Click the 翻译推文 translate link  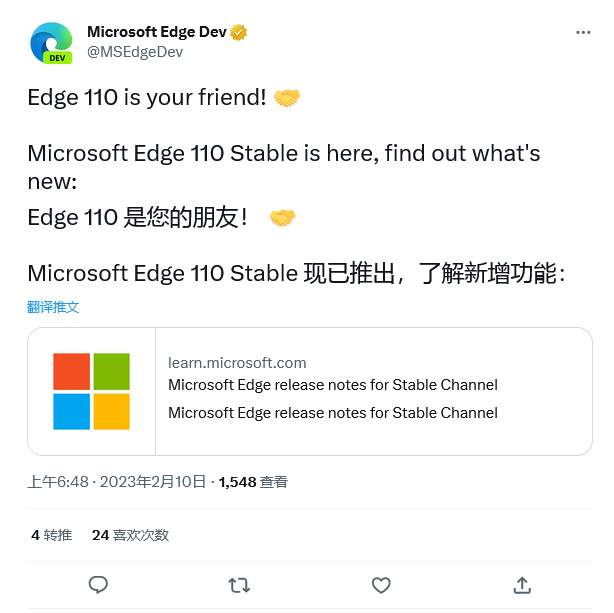pos(53,307)
